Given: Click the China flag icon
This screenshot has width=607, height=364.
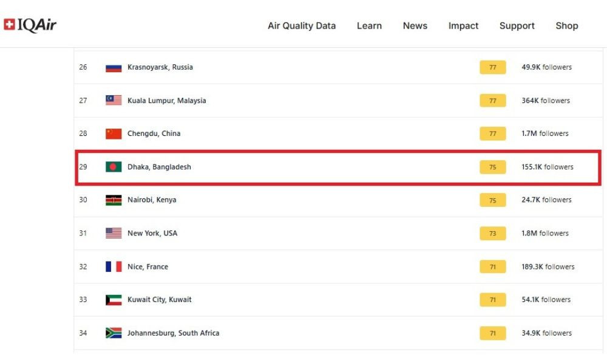Looking at the screenshot, I should (114, 133).
